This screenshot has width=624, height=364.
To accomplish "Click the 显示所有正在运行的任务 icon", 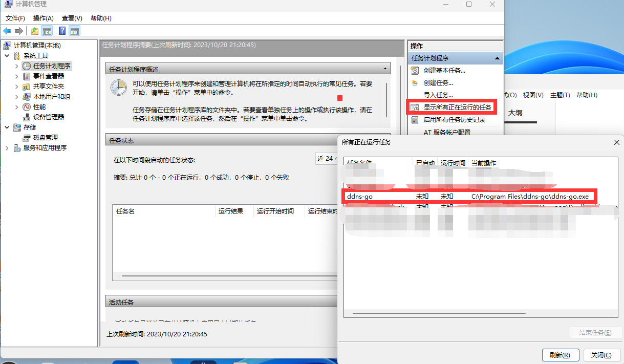I will 415,108.
